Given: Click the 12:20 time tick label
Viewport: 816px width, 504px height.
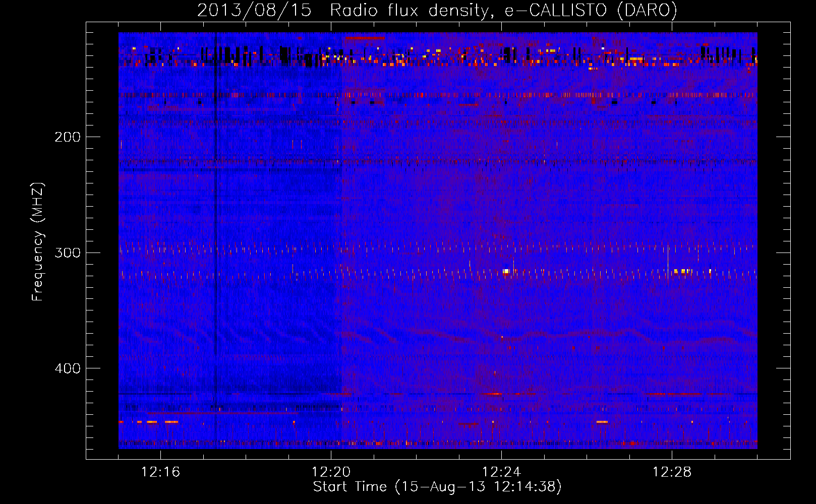Looking at the screenshot, I should [x=331, y=472].
